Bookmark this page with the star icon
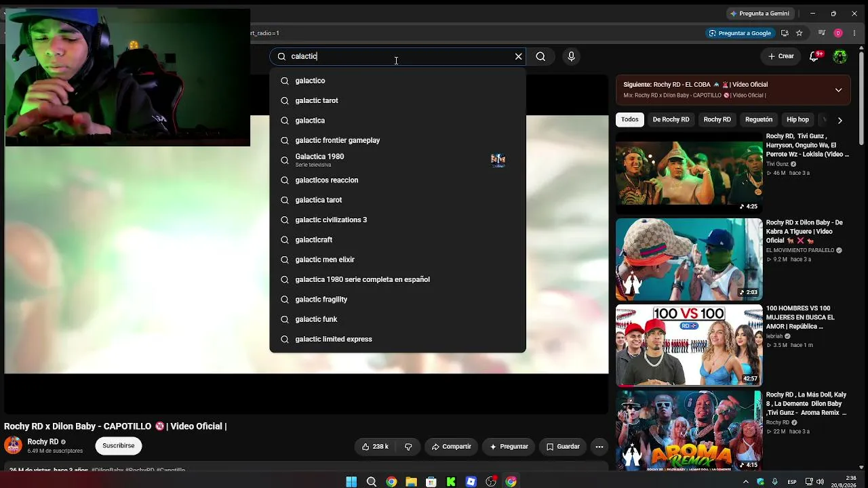868x488 pixels. 800,33
